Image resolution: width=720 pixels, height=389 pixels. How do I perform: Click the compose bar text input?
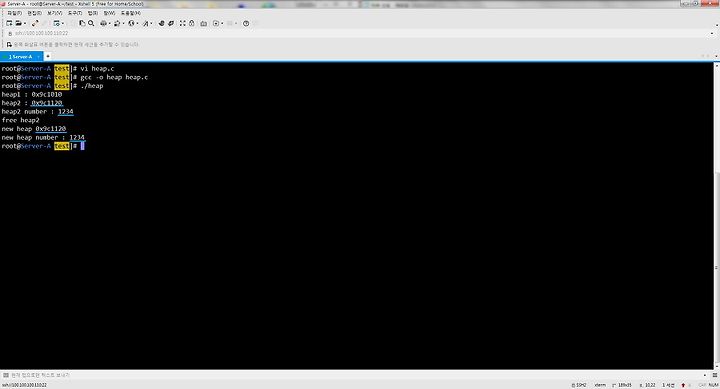(354, 375)
